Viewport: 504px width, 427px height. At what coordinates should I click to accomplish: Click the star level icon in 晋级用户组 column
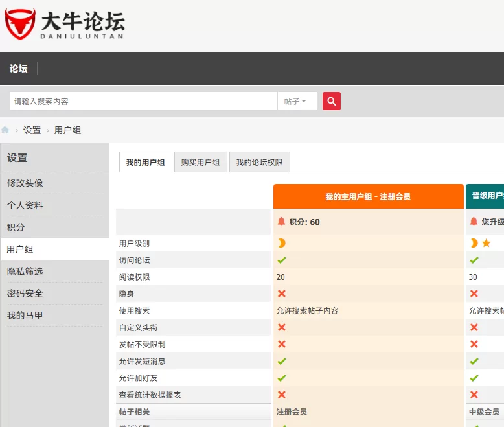487,243
